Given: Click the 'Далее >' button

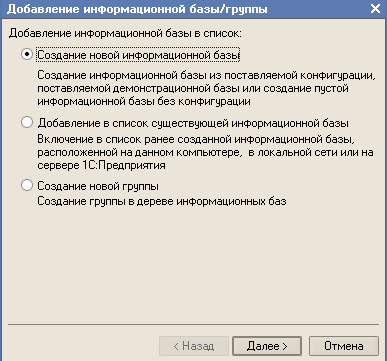Looking at the screenshot, I should [x=267, y=346].
